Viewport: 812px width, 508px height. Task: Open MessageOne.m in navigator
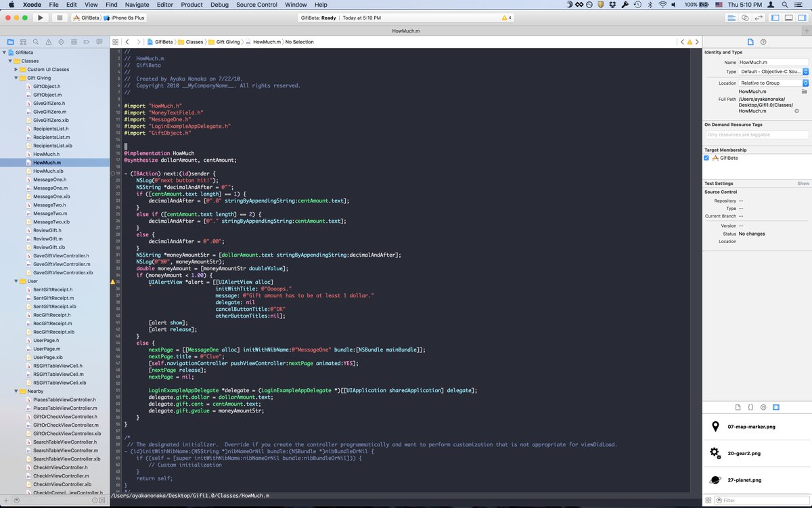pyautogui.click(x=49, y=188)
